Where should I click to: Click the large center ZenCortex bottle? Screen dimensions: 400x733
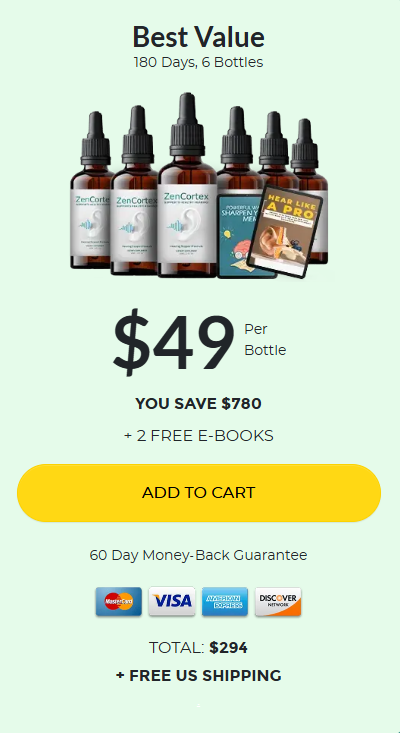point(187,186)
